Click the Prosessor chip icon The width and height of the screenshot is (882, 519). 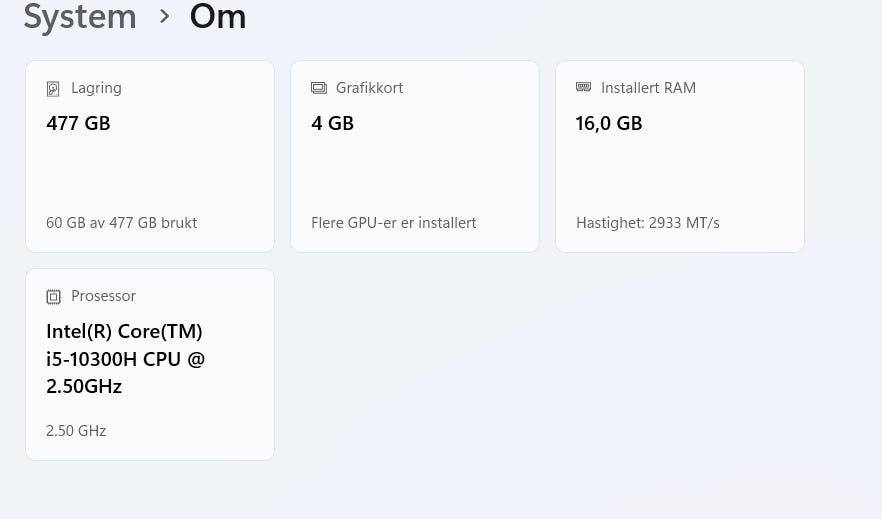[53, 297]
